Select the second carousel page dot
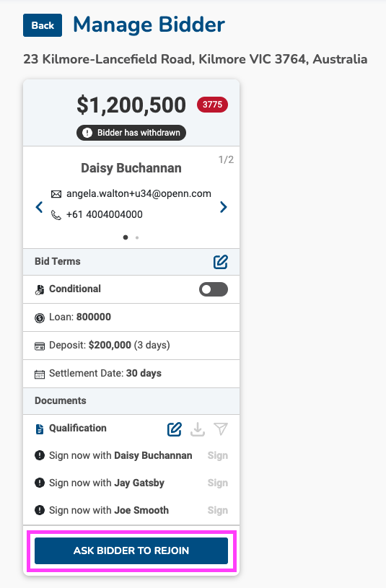The width and height of the screenshot is (386, 588). (137, 237)
